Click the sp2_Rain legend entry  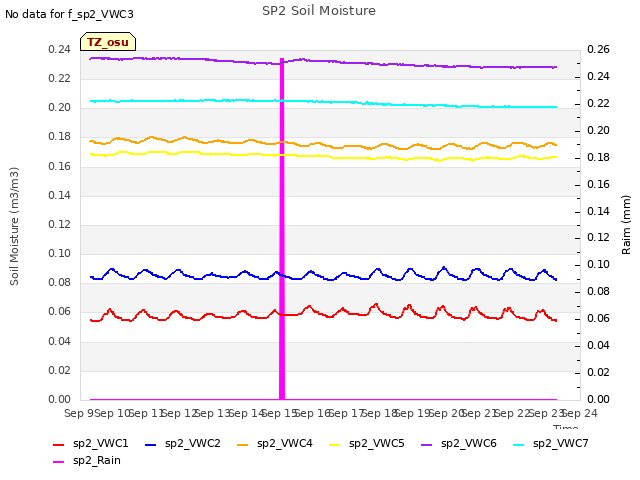click(x=87, y=461)
